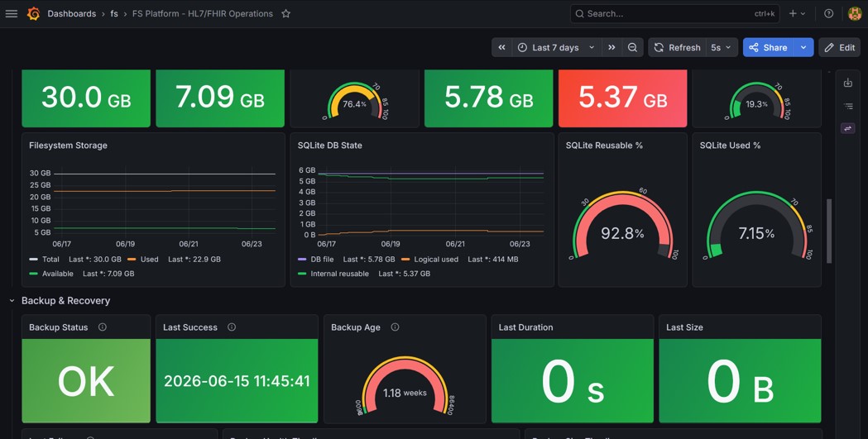
Task: Click the 92.8% reusable gauge
Action: pyautogui.click(x=622, y=227)
